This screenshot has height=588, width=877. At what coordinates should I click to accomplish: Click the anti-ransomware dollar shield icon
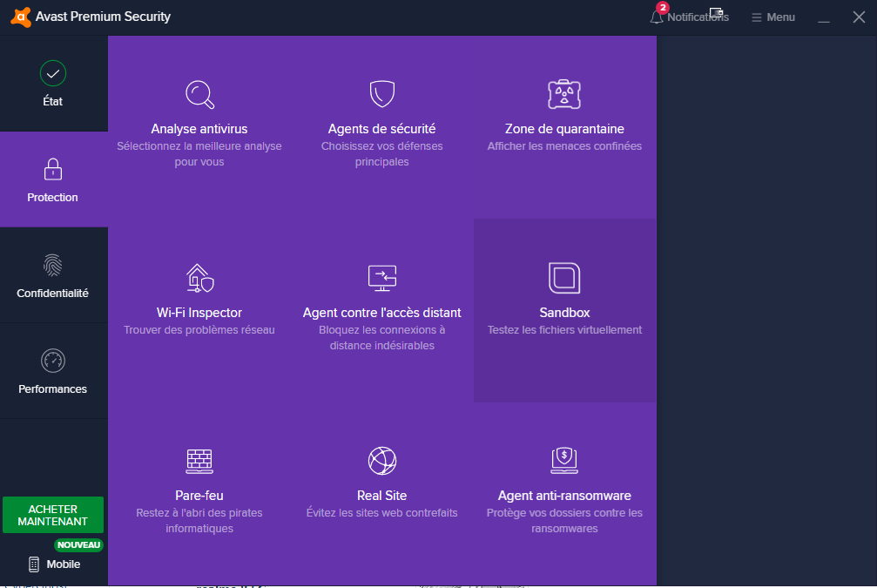click(x=564, y=461)
